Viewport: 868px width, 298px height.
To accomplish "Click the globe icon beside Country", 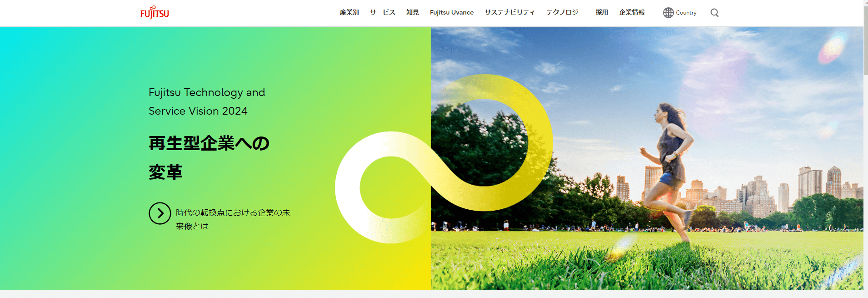I will (x=668, y=13).
